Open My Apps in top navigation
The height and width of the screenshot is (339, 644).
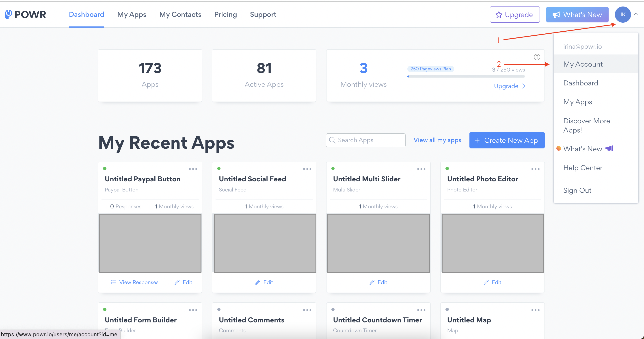pos(132,15)
